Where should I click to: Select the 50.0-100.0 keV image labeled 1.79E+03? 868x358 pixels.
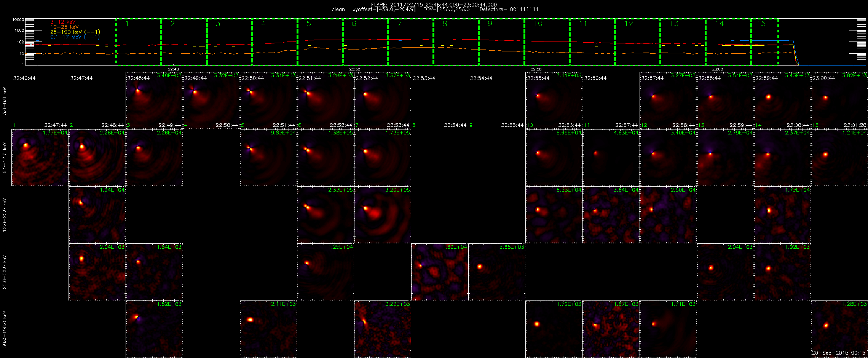[x=554, y=329]
